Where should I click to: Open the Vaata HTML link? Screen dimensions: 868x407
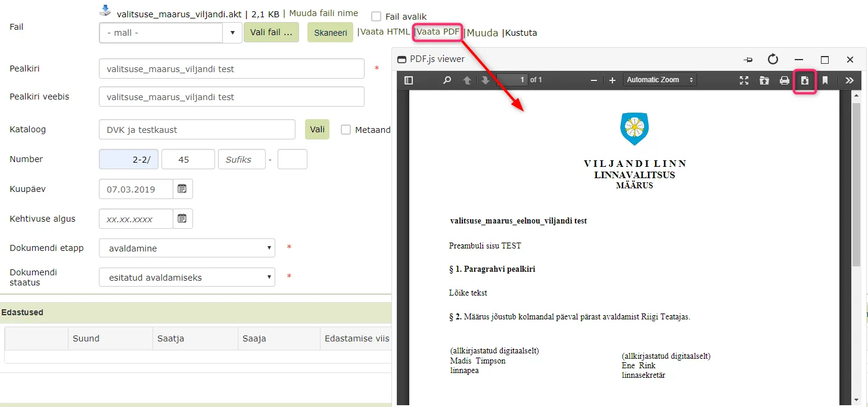pyautogui.click(x=385, y=32)
